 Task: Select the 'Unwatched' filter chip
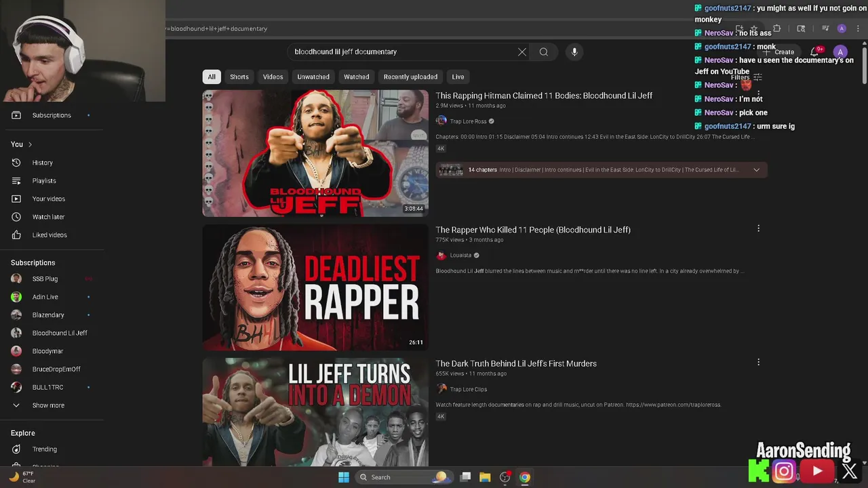point(313,77)
